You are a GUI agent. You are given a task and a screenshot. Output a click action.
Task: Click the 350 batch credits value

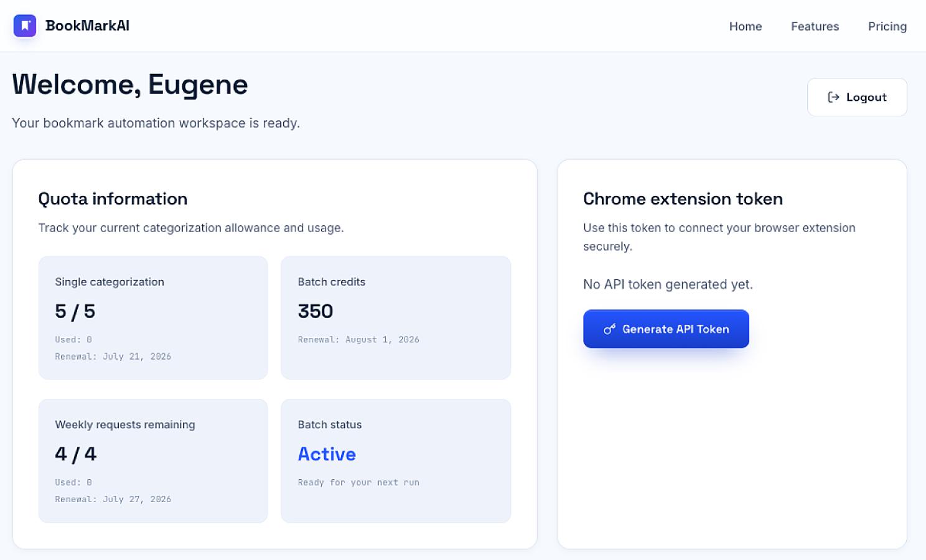316,311
